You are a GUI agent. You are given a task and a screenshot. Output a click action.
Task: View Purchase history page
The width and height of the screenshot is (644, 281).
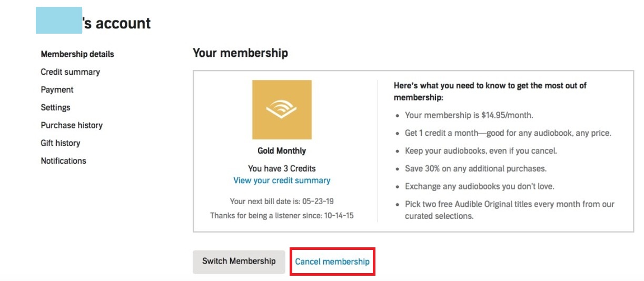(x=72, y=125)
